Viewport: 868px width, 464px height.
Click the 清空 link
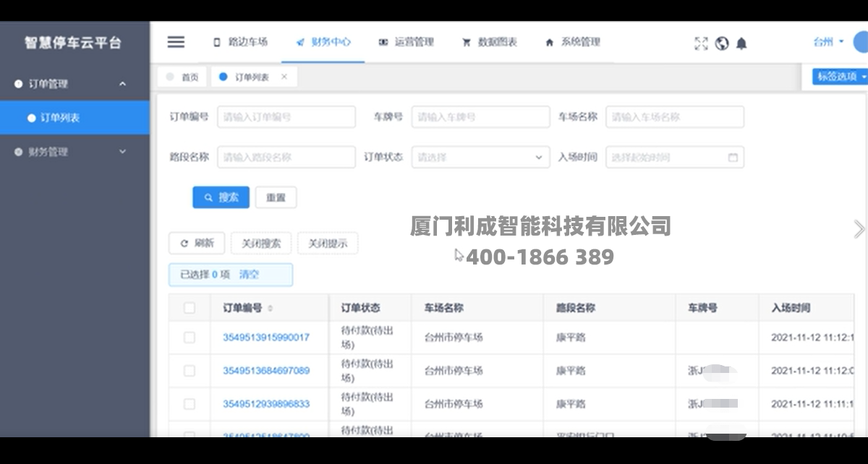pos(249,275)
